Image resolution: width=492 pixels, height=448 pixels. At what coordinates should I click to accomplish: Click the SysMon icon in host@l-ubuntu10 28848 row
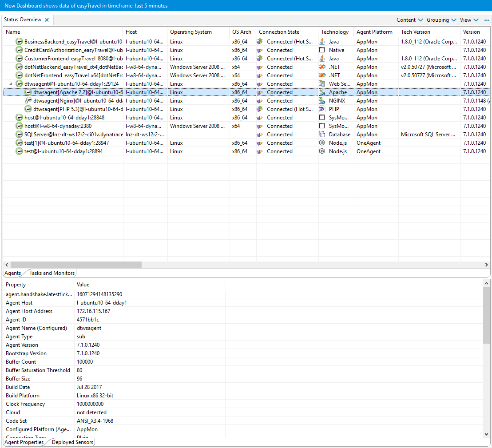coord(322,117)
